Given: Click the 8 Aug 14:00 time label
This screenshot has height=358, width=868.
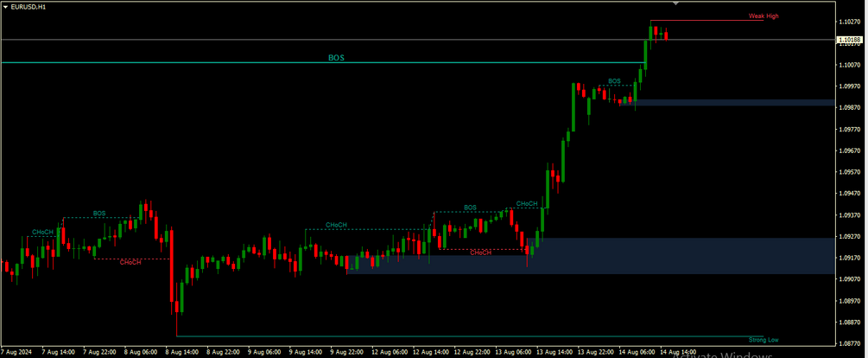Looking at the screenshot, I should point(181,352).
